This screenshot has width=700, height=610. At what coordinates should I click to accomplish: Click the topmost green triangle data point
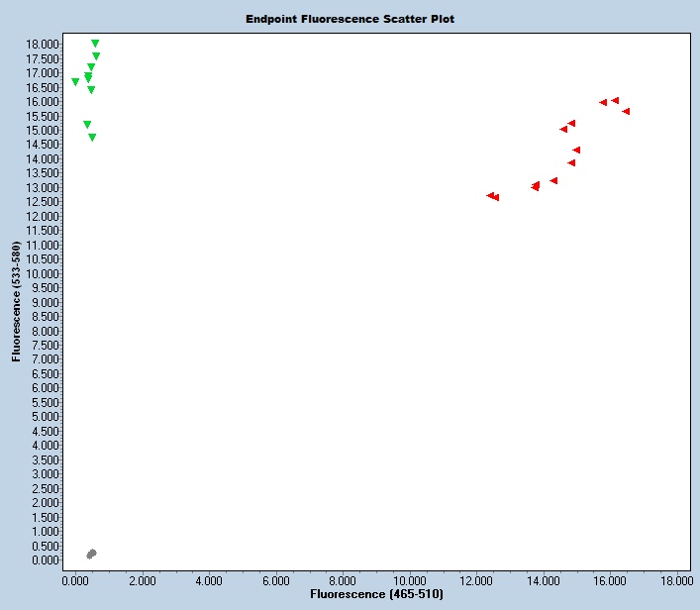[x=95, y=44]
